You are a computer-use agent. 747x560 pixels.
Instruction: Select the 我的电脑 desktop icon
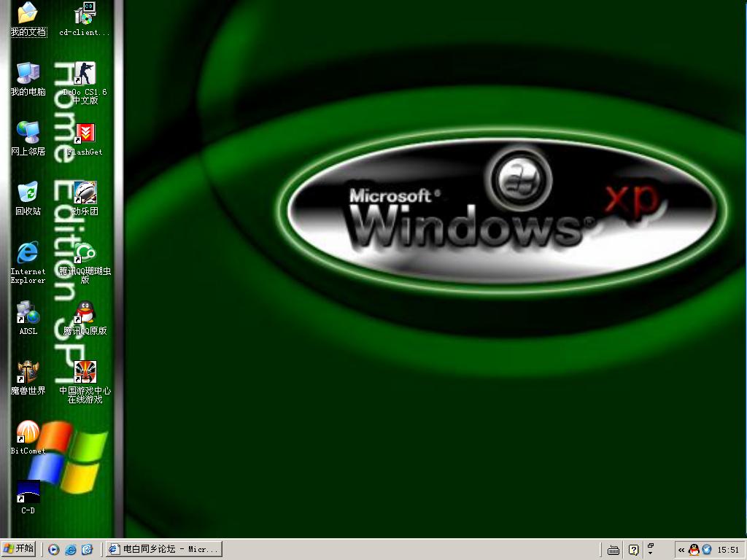click(28, 73)
